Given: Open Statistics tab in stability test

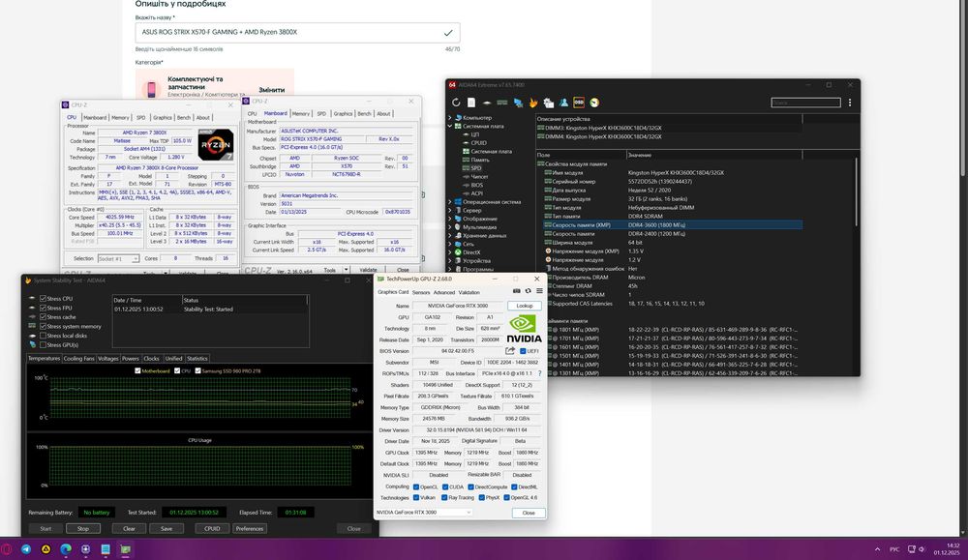Looking at the screenshot, I should click(x=197, y=358).
